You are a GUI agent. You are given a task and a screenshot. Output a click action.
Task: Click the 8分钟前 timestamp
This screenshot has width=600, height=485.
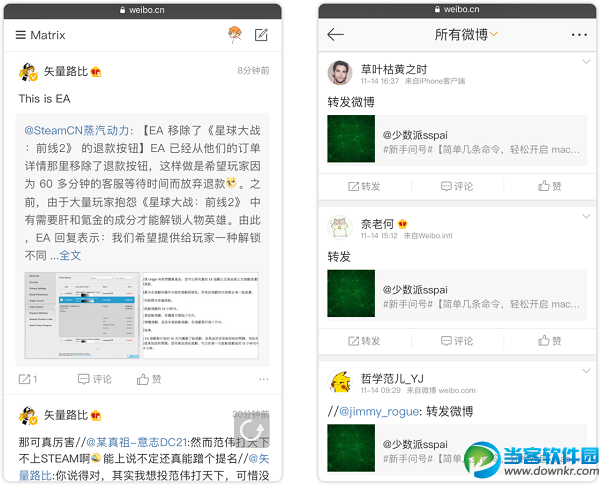(x=253, y=71)
